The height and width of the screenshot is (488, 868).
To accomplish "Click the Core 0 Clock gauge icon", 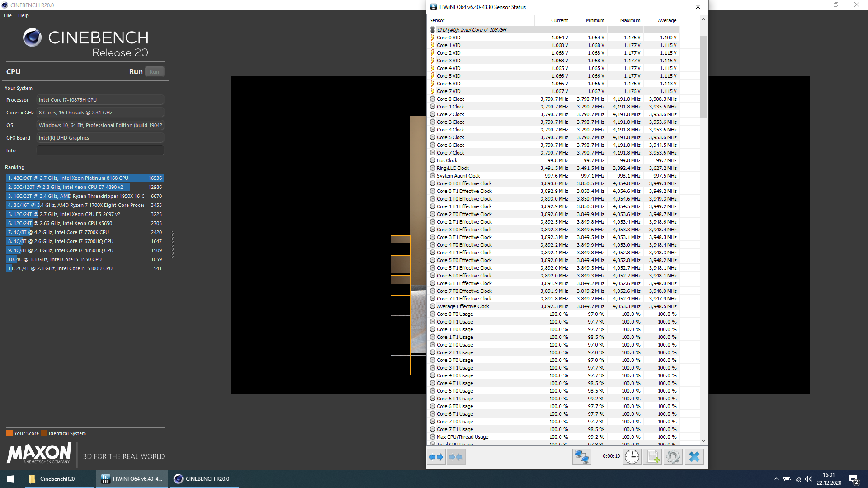I will (x=433, y=99).
